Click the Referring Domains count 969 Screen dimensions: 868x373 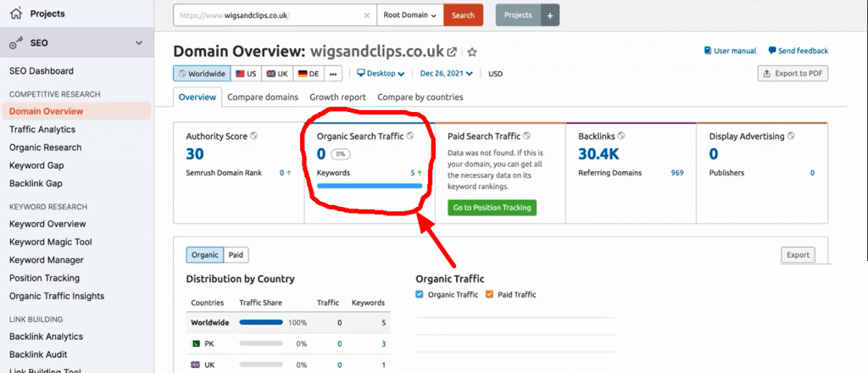pyautogui.click(x=677, y=173)
